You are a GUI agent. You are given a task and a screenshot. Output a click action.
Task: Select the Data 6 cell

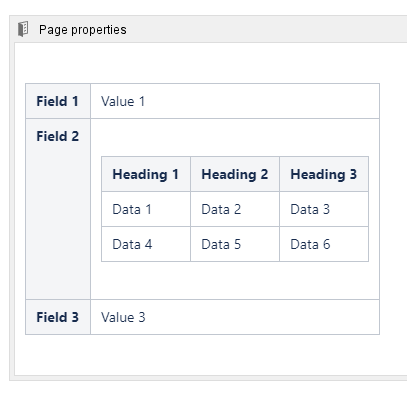[x=324, y=244]
